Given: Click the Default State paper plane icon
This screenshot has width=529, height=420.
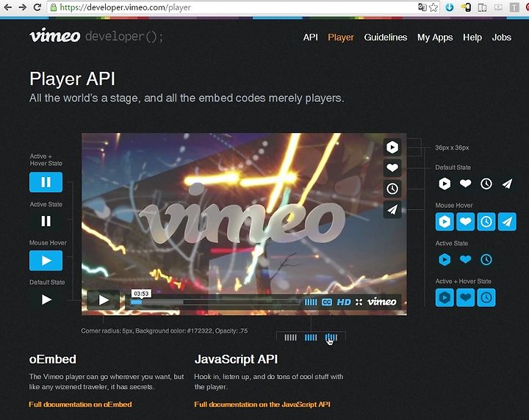Looking at the screenshot, I should click(508, 184).
